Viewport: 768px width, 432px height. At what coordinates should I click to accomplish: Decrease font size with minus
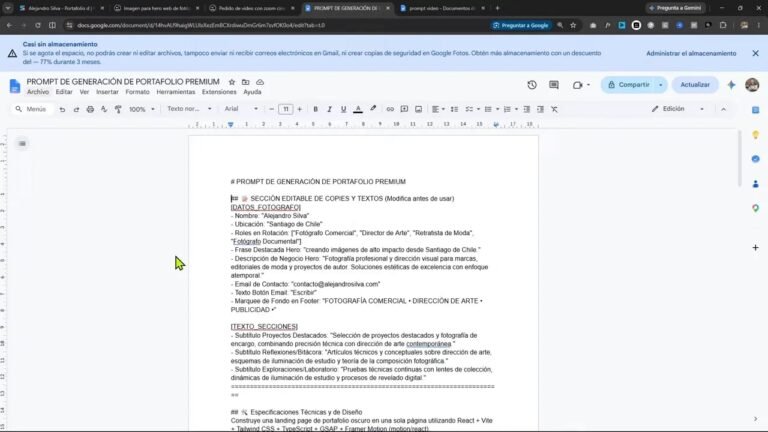[271, 109]
